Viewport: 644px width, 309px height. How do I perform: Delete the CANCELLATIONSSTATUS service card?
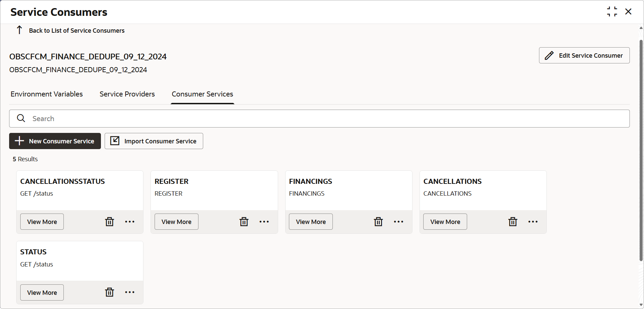click(110, 222)
